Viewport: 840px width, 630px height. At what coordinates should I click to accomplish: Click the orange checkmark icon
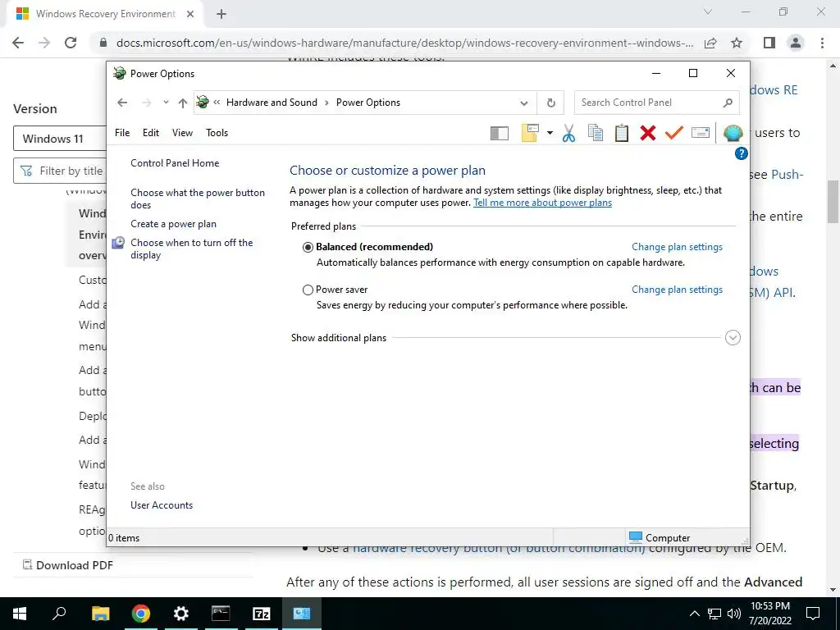coord(674,133)
